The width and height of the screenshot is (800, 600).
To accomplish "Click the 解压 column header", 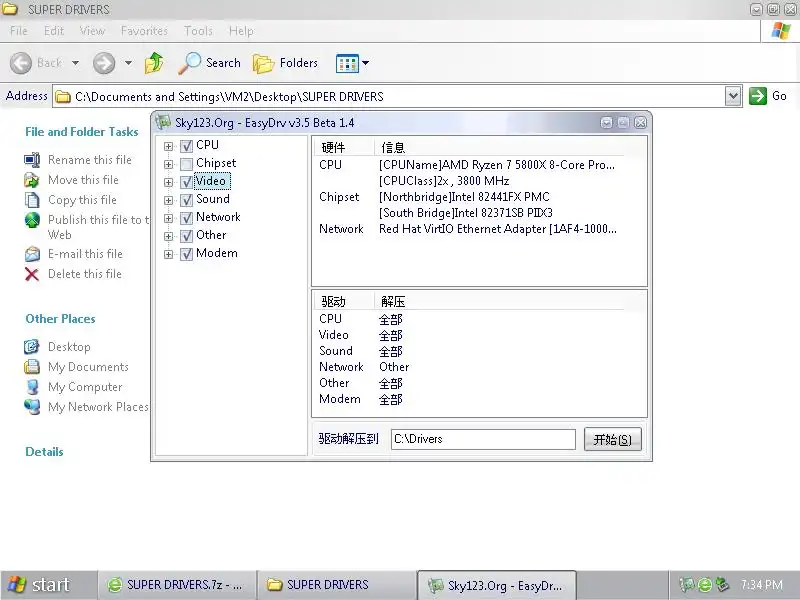I will click(x=499, y=302).
